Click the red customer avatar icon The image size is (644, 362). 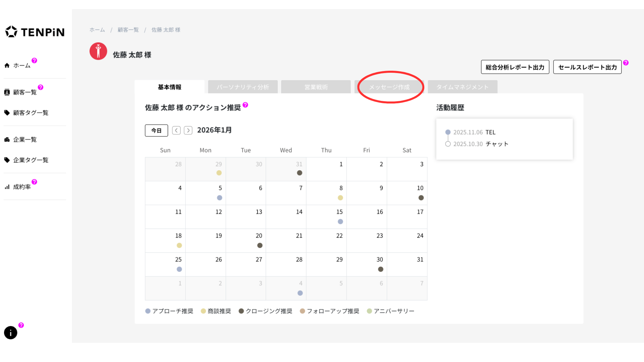98,51
